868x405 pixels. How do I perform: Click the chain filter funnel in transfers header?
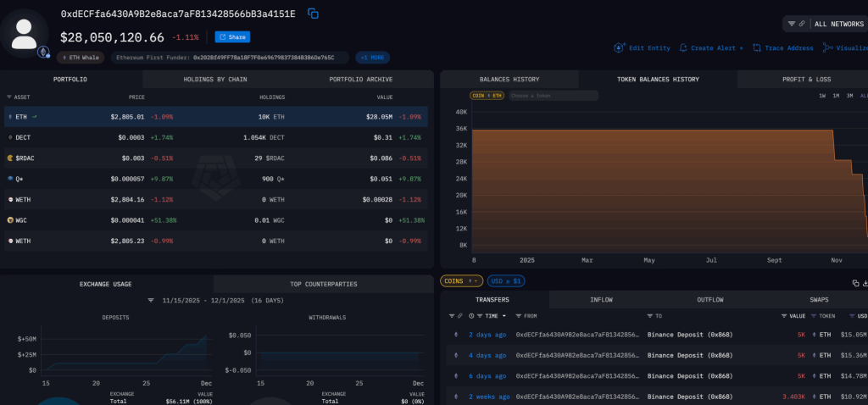click(451, 316)
